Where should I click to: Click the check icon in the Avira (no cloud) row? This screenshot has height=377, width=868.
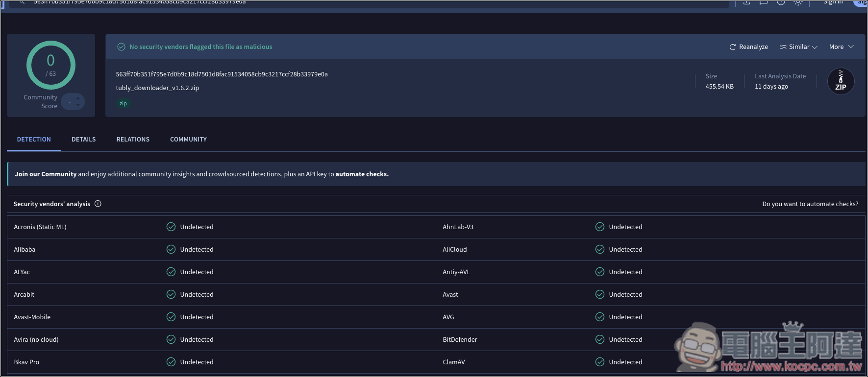171,339
